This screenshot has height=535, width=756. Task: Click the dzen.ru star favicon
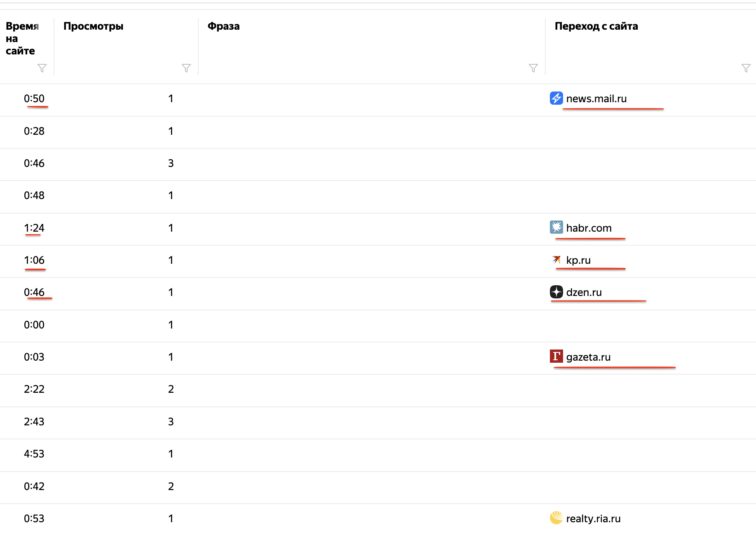pos(556,292)
